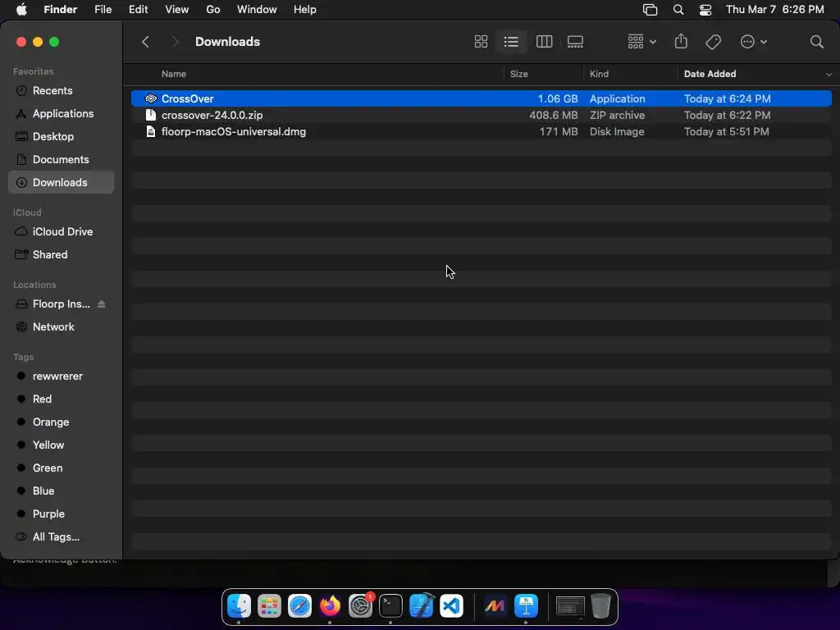
Task: Open the Finder menu
Action: (60, 10)
